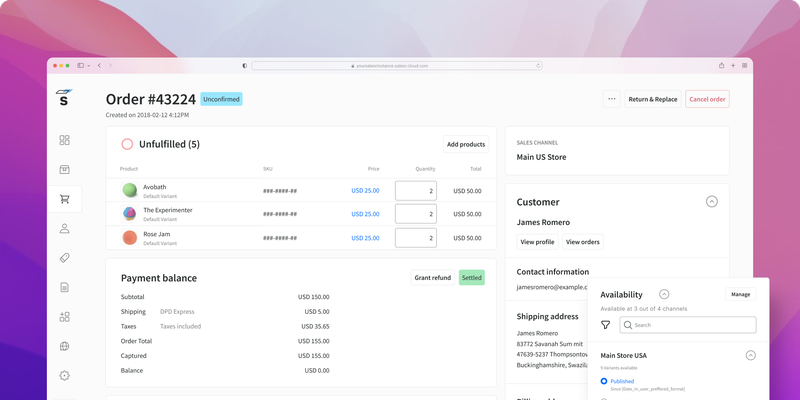Show Safari tab overview grid
This screenshot has width=800, height=400.
[744, 65]
